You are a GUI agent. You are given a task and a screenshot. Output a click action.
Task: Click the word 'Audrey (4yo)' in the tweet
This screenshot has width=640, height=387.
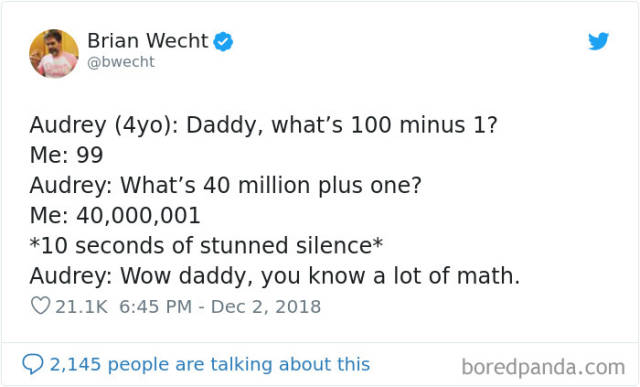click(103, 125)
